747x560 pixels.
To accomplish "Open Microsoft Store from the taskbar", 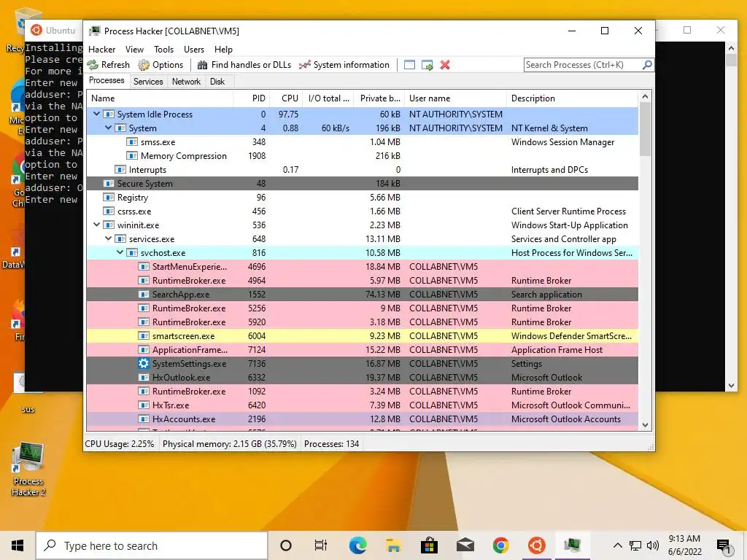I will point(429,545).
